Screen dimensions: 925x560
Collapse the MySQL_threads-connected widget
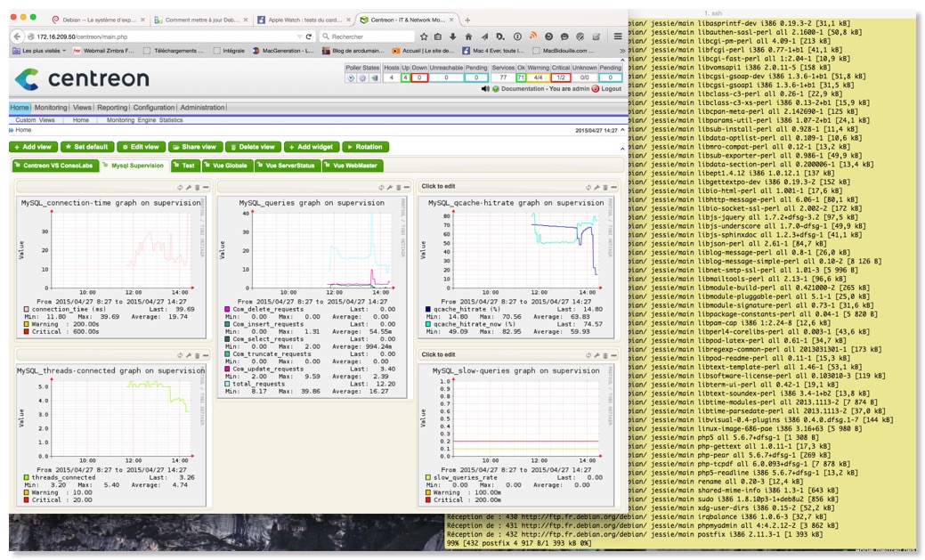(205, 355)
